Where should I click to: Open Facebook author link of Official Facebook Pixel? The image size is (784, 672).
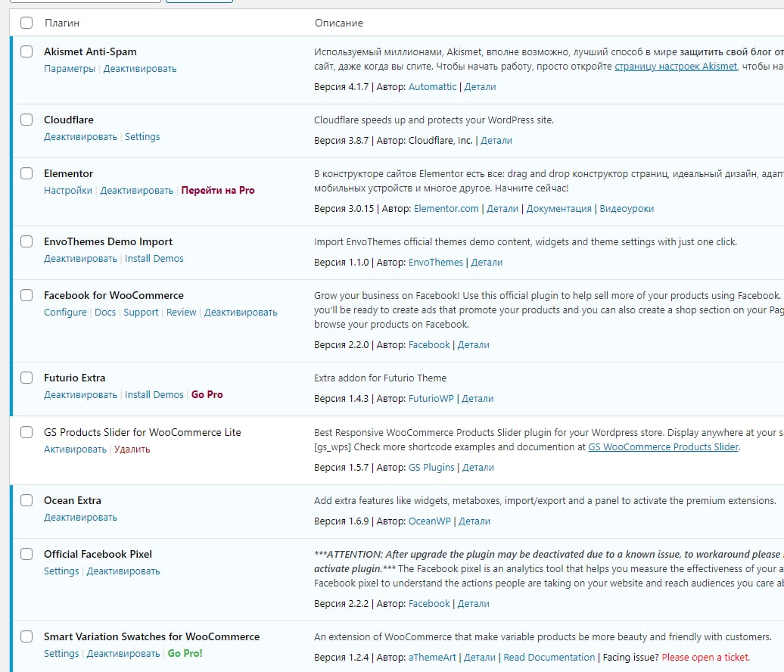[429, 603]
